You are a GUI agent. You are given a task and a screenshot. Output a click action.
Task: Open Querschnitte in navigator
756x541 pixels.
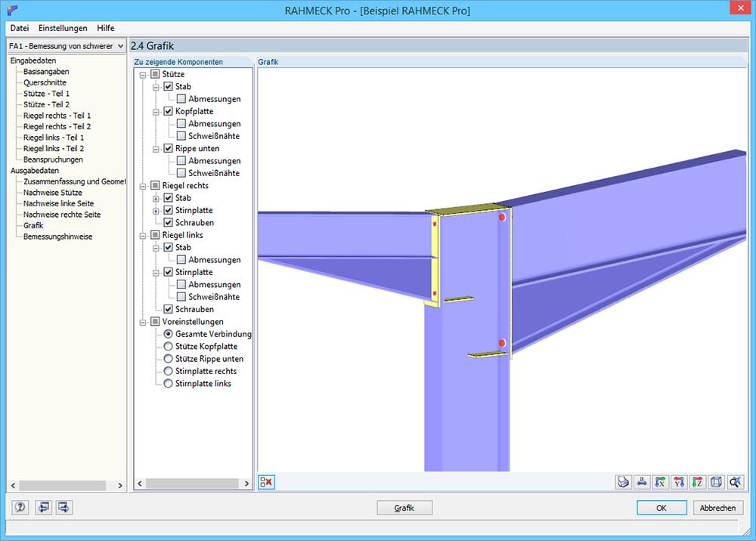[45, 82]
